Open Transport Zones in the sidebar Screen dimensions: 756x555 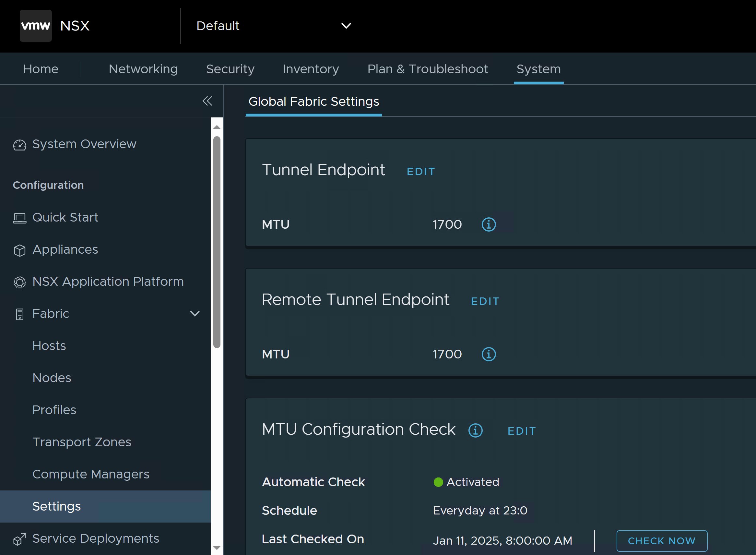click(x=82, y=442)
